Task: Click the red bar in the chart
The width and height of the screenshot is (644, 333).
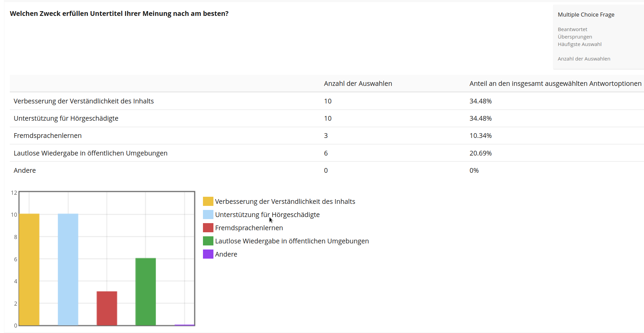Action: (x=107, y=308)
